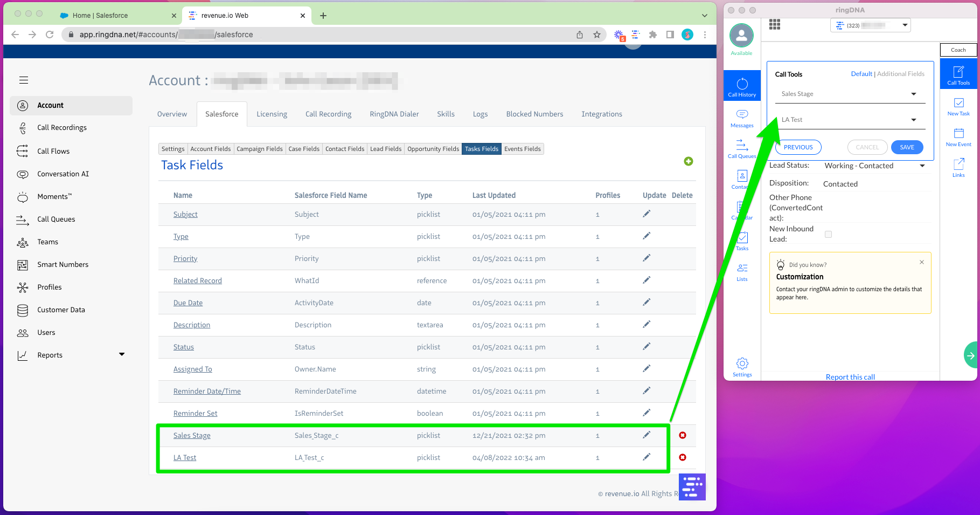Open the Reminder Date/Time field link
Viewport: 980px width, 515px height.
(207, 391)
